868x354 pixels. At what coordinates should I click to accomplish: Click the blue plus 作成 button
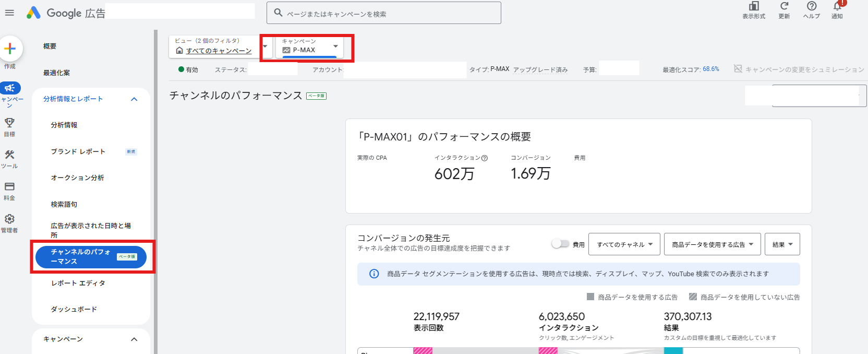click(x=10, y=49)
